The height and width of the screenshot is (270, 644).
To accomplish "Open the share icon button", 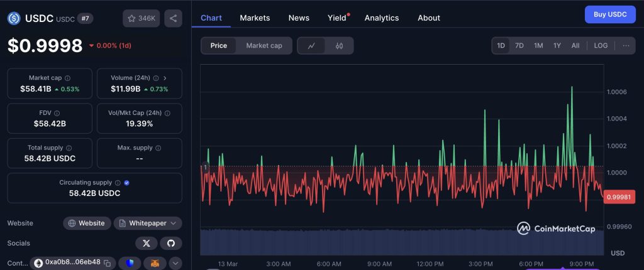I will tap(173, 18).
